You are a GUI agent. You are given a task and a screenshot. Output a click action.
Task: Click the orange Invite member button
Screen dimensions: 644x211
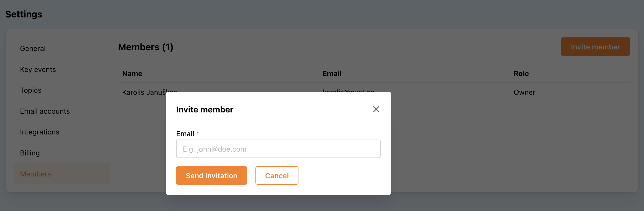pos(595,47)
